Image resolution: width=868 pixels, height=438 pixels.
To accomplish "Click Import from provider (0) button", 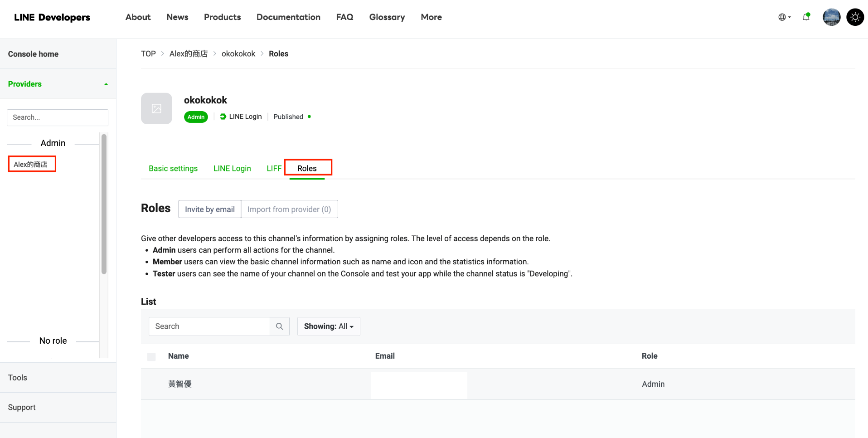I will pos(289,209).
